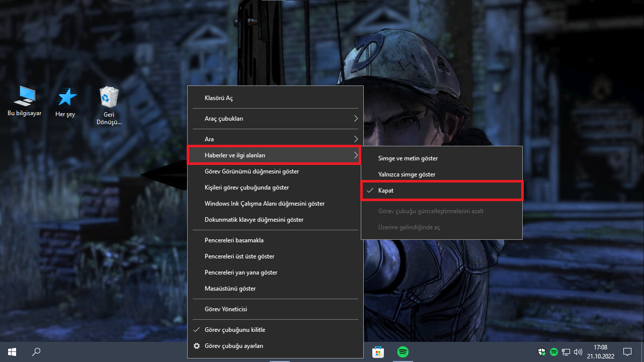Click Masaüstünü göster
This screenshot has height=362, width=644.
(275, 289)
